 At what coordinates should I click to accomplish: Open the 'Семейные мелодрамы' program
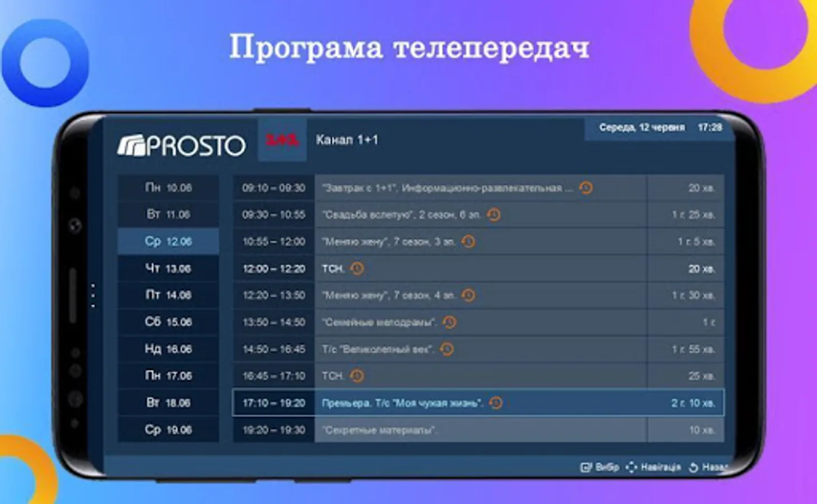tap(379, 322)
